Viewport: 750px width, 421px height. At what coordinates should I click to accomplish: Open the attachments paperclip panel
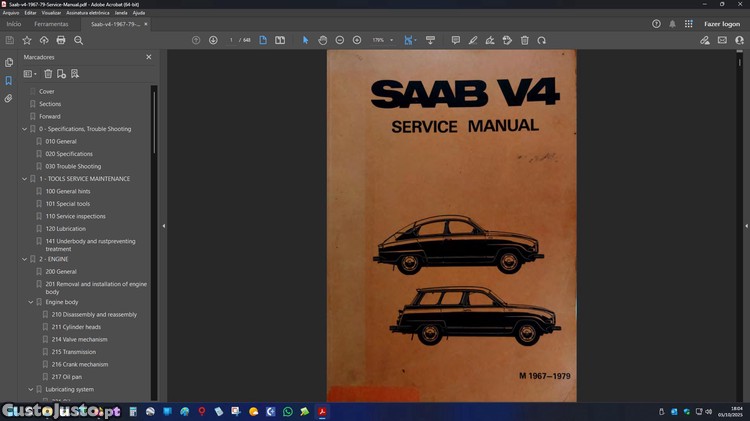tap(9, 99)
